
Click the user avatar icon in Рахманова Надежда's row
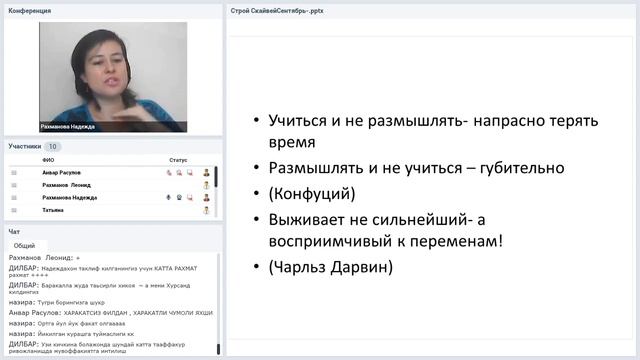coord(207,198)
